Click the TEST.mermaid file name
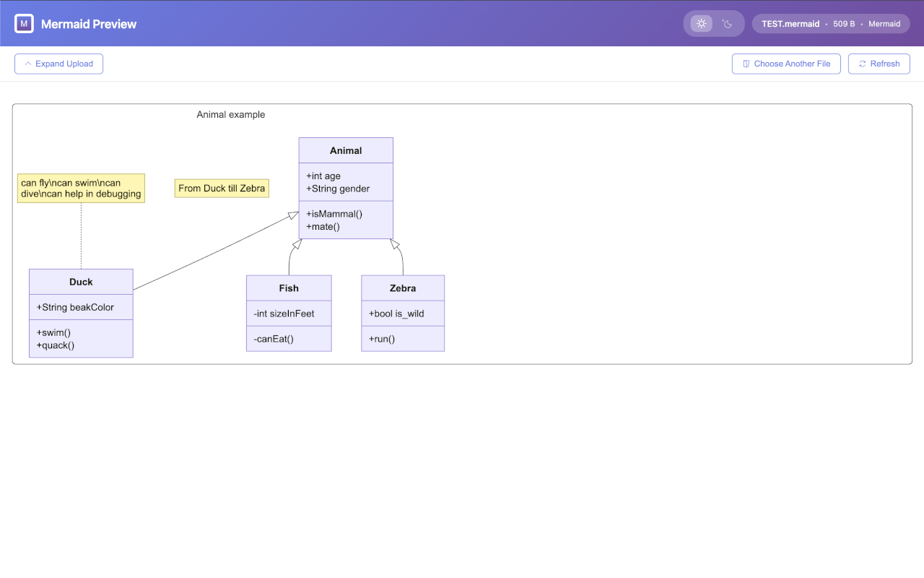This screenshot has width=924, height=578. [x=790, y=24]
